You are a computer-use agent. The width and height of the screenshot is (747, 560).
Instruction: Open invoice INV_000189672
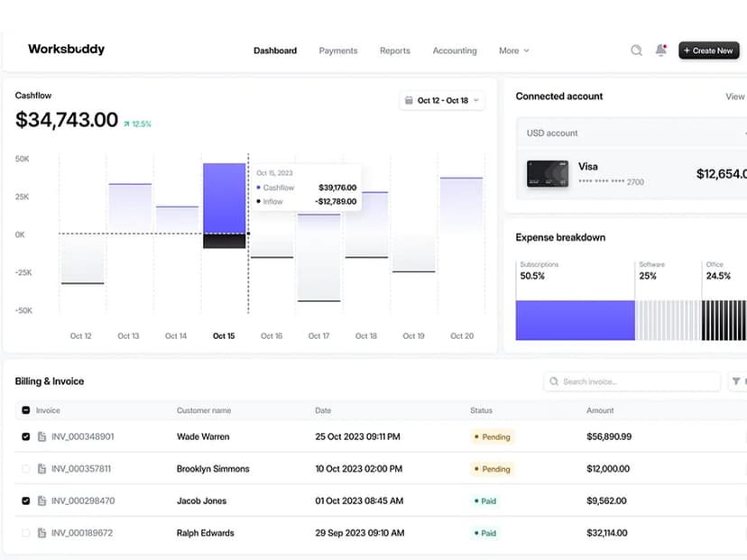(82, 533)
